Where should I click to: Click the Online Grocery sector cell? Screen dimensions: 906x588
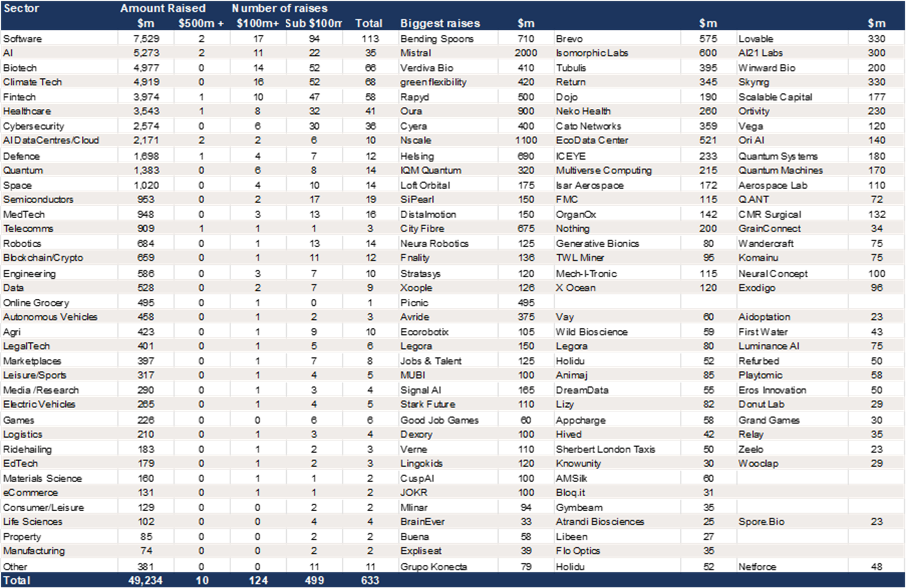pos(36,303)
